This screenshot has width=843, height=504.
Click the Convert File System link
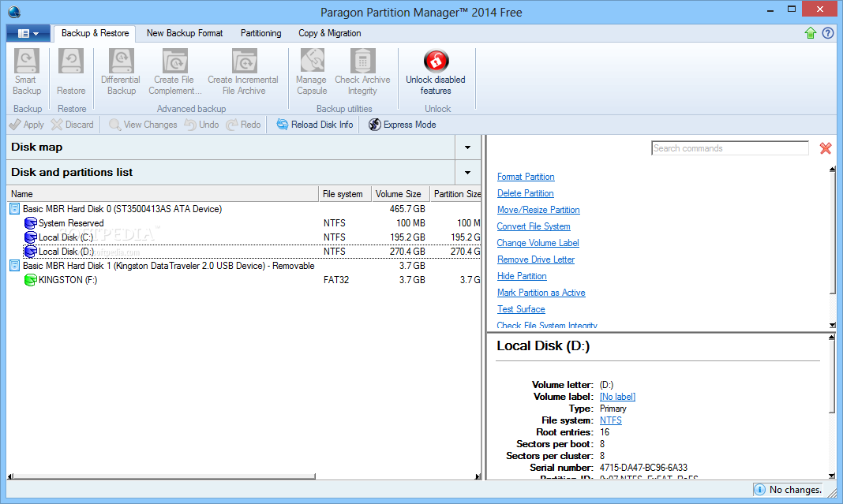coord(534,226)
